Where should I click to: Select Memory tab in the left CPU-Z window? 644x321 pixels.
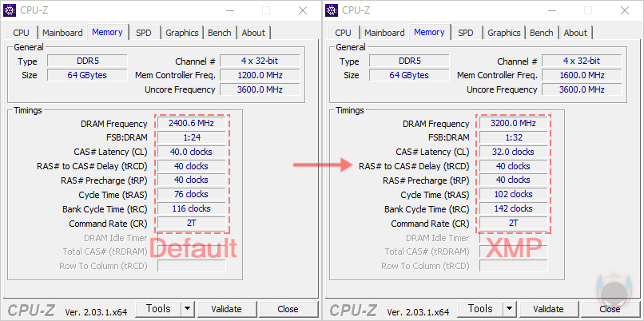pos(107,32)
